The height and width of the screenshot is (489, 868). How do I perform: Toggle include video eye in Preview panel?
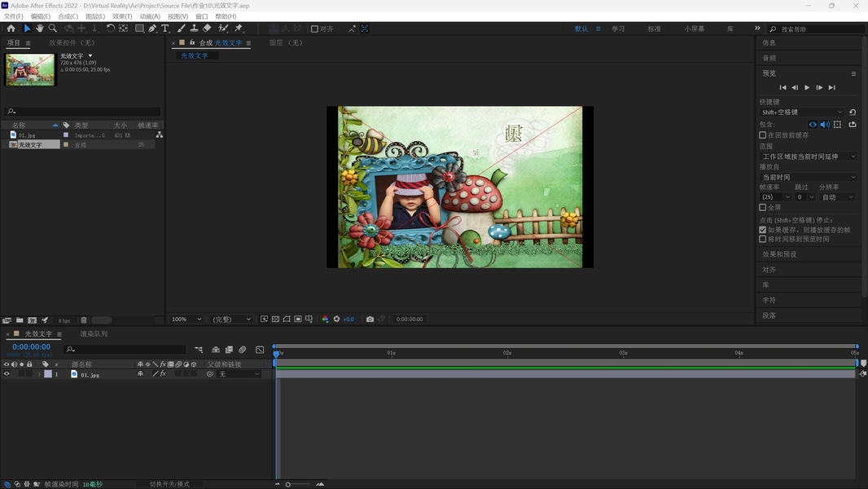pos(812,125)
